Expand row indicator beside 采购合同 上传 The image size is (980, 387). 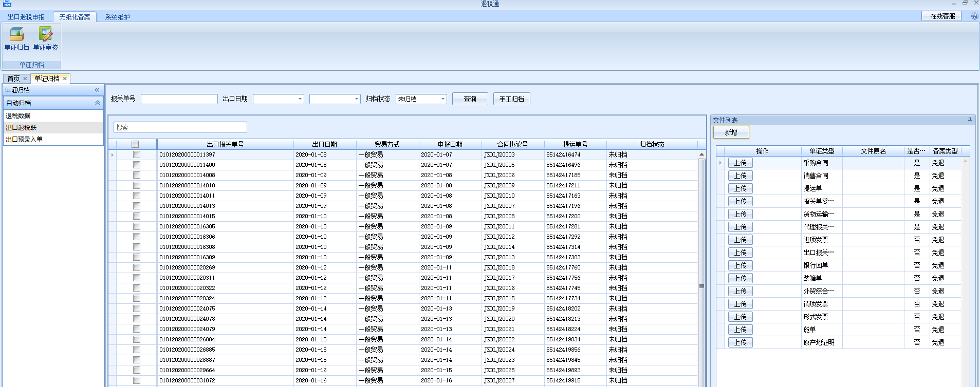720,163
